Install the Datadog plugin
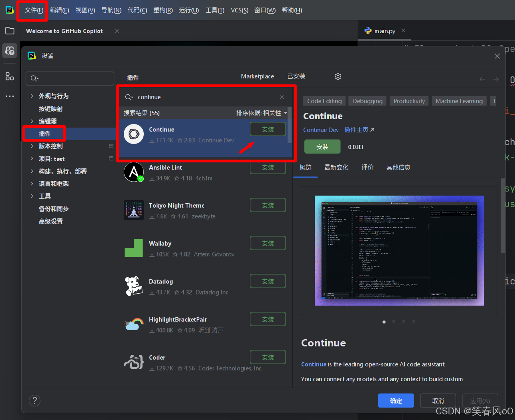Screen dimensions: 515x420 [x=268, y=281]
